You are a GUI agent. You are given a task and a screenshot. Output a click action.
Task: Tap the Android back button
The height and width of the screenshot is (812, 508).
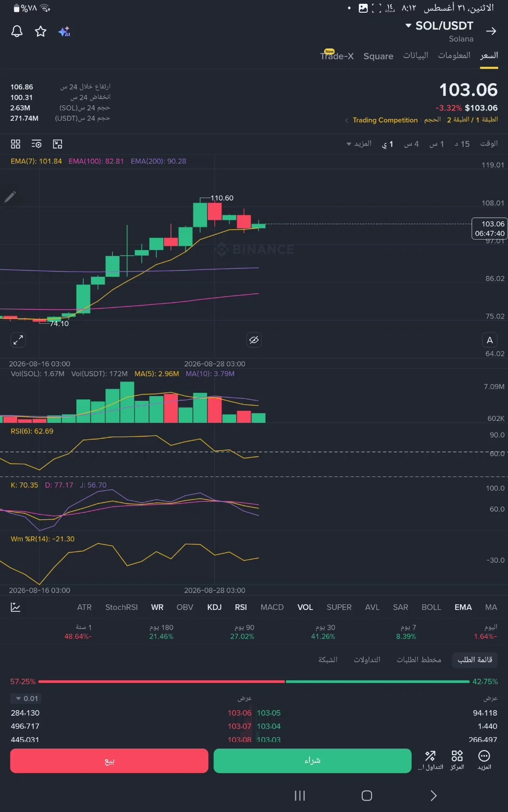pyautogui.click(x=434, y=796)
